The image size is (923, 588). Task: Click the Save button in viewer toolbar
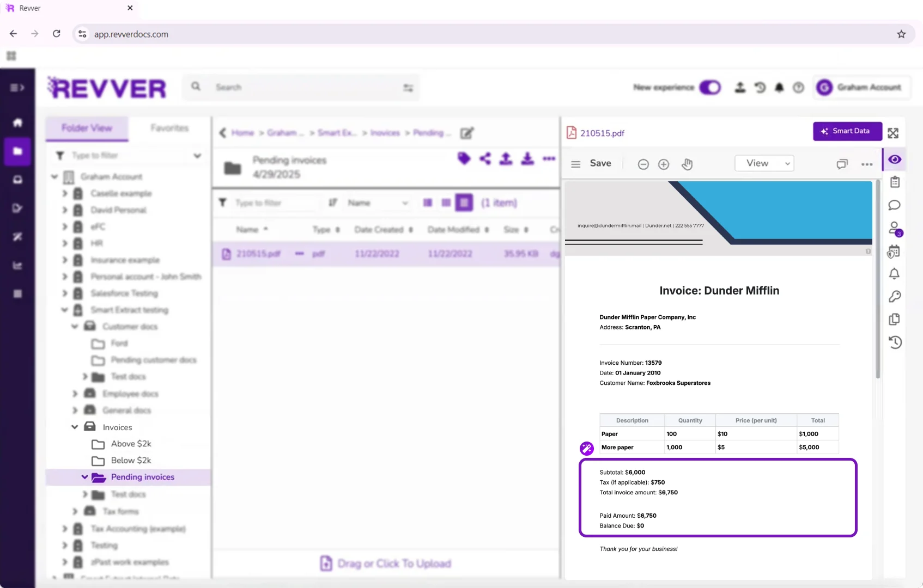600,163
